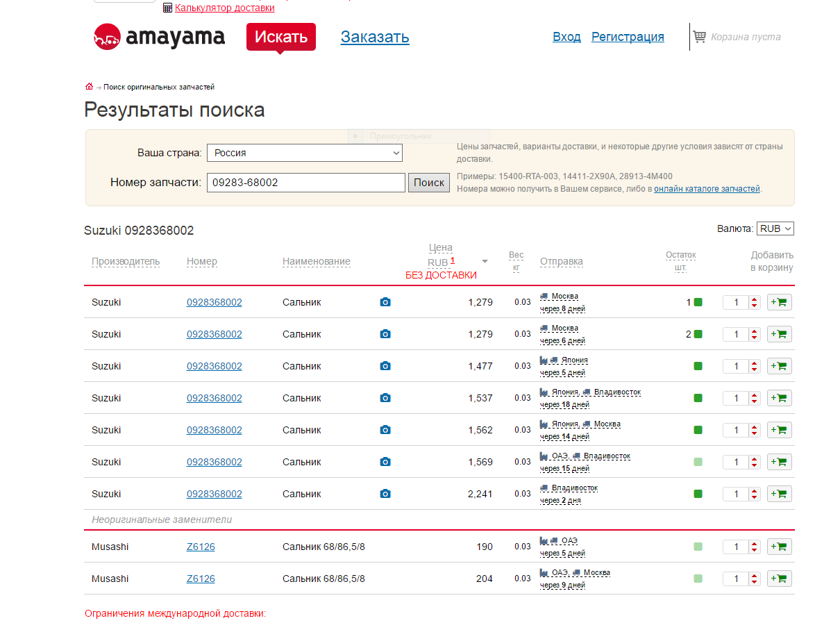Add the Vladivostok 2-day part to cart
This screenshot has height=632, width=840.
(x=779, y=494)
